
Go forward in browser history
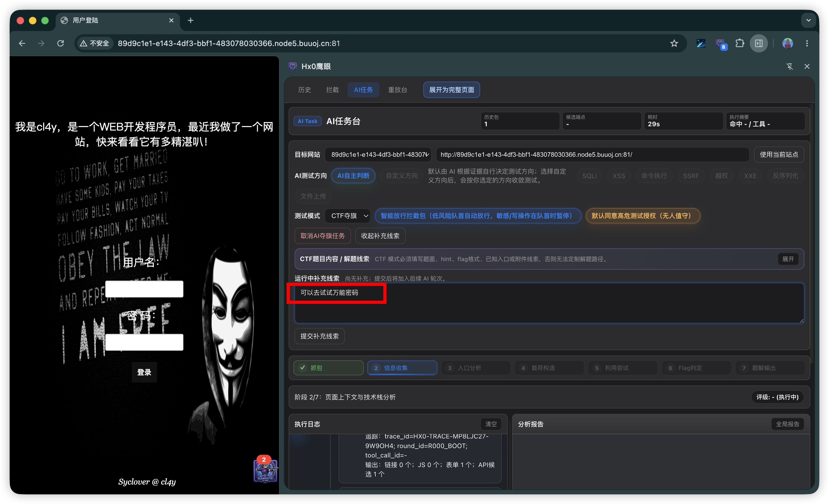[41, 43]
